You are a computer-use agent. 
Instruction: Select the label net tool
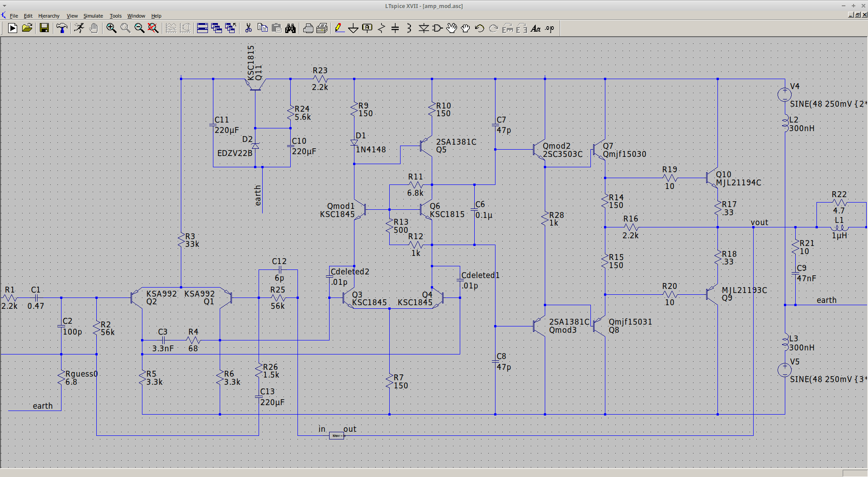[367, 28]
